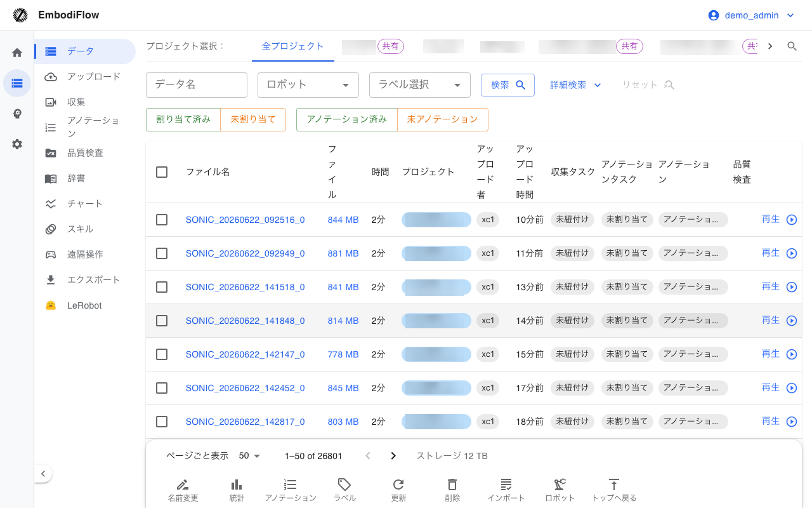812x508 pixels.
Task: Check the row SONIC_20260622_092516_0
Action: point(162,220)
